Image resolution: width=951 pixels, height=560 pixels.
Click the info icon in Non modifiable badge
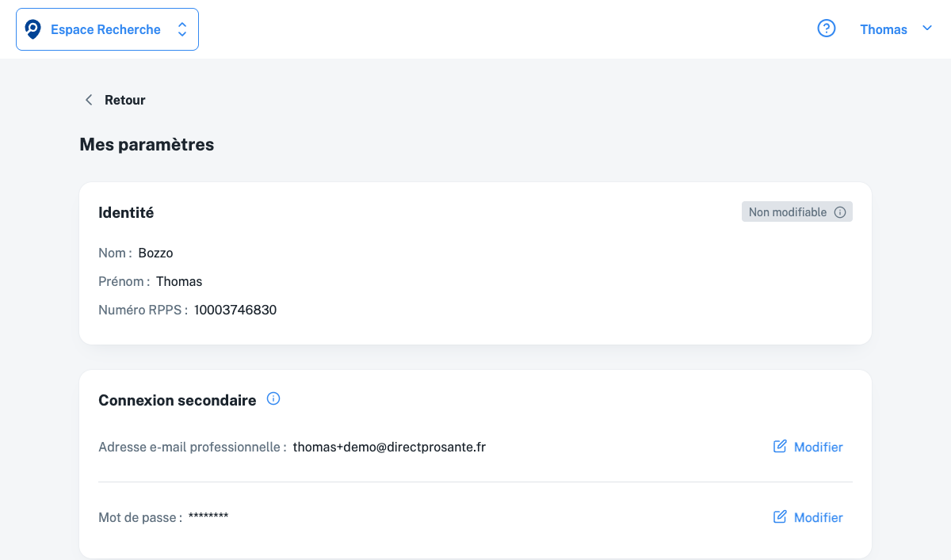click(x=840, y=212)
